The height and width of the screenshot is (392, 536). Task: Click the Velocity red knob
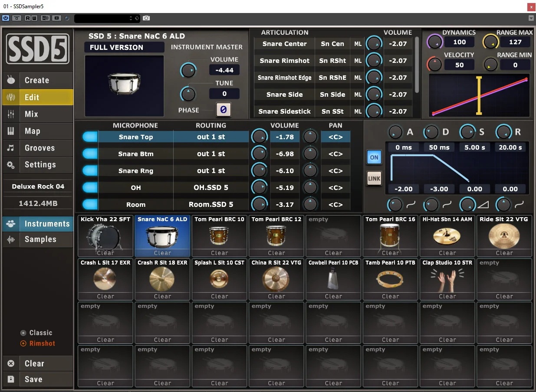[x=434, y=65]
